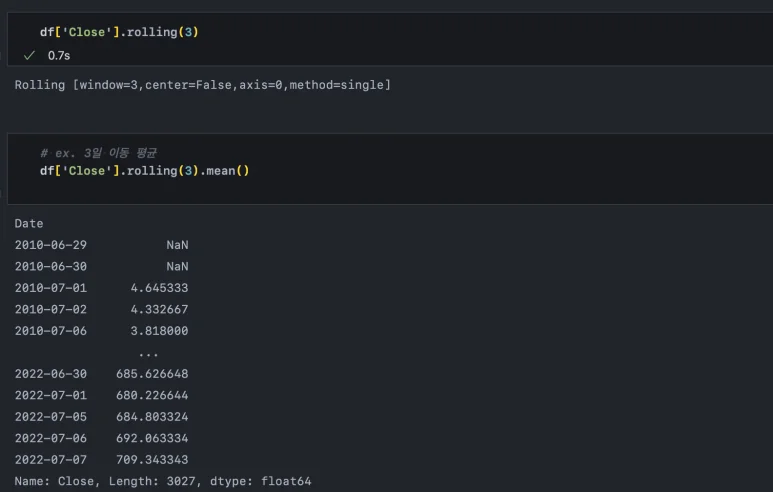Viewport: 773px width, 492px height.
Task: Click the 0.7s execution time label
Action: [59, 55]
